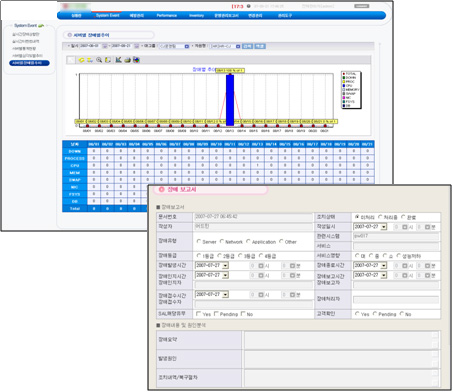Click the blank page icon in chart toolbar
The width and height of the screenshot is (453, 392).
[71, 60]
